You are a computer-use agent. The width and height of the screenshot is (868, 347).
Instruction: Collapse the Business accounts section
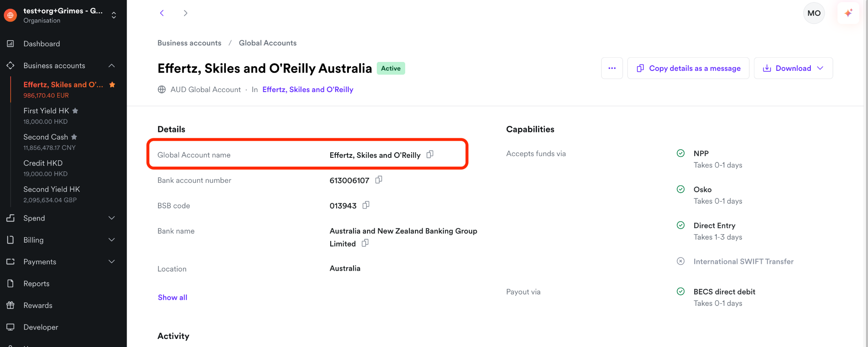click(x=111, y=66)
